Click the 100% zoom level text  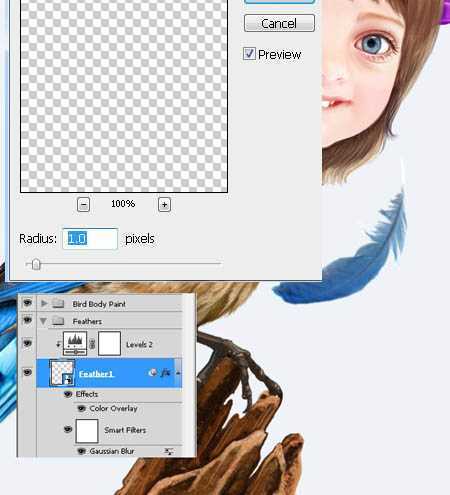point(123,203)
